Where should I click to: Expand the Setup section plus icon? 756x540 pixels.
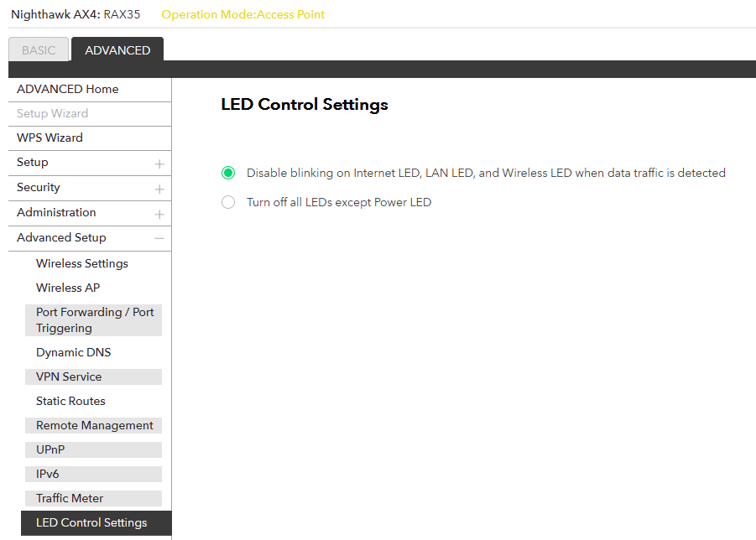pos(159,164)
